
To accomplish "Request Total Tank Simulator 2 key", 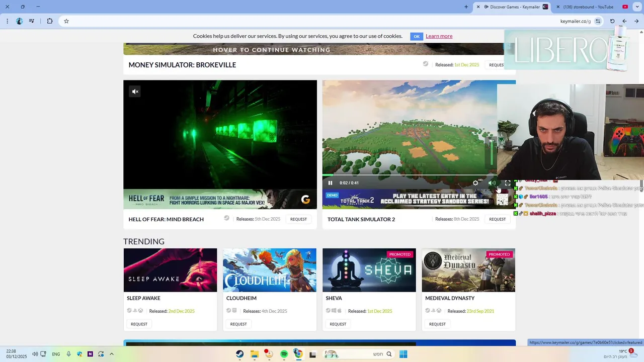I will point(497,219).
